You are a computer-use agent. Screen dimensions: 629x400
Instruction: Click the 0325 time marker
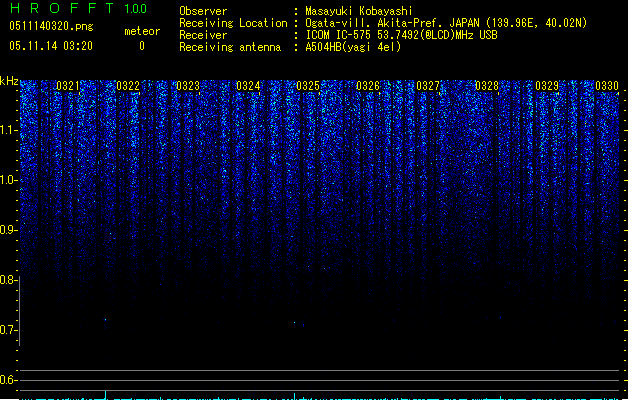tap(308, 86)
